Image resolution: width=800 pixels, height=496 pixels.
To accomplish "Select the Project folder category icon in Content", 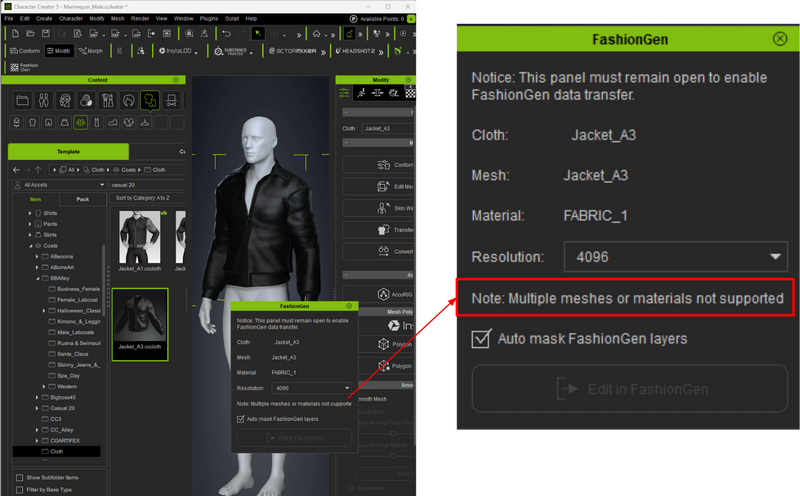I will pyautogui.click(x=22, y=100).
